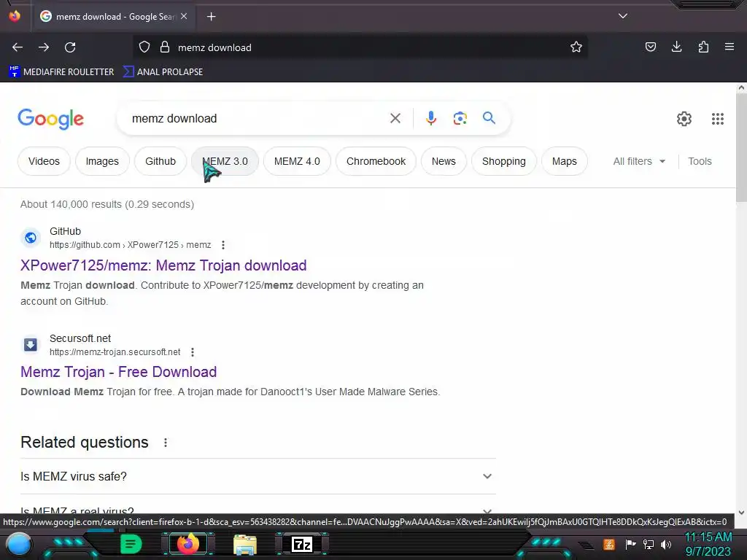Search by image with Lens icon
This screenshot has width=747, height=560.
click(460, 118)
